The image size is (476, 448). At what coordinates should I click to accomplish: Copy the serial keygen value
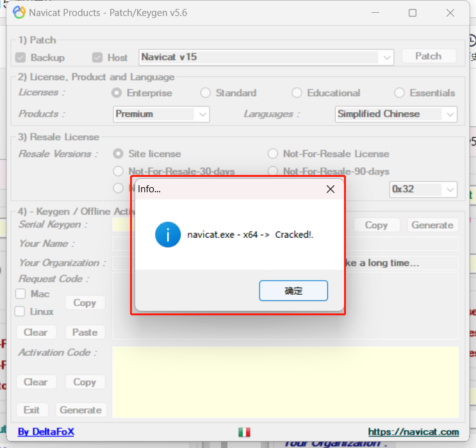(377, 225)
